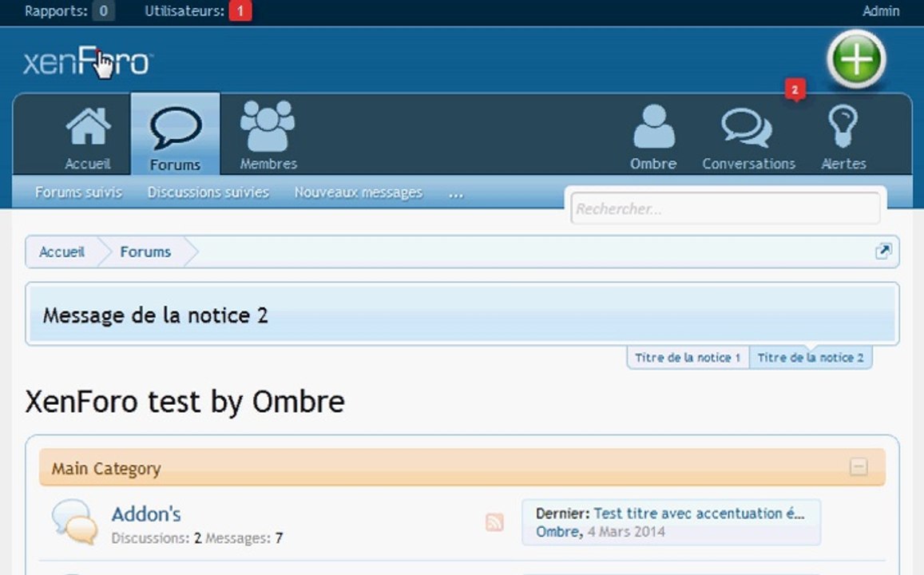The width and height of the screenshot is (924, 575).
Task: Select the Forums speech bubble icon
Action: (176, 127)
